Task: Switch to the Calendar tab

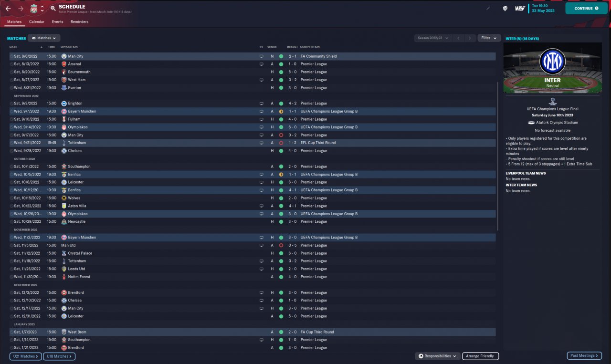Action: point(37,21)
